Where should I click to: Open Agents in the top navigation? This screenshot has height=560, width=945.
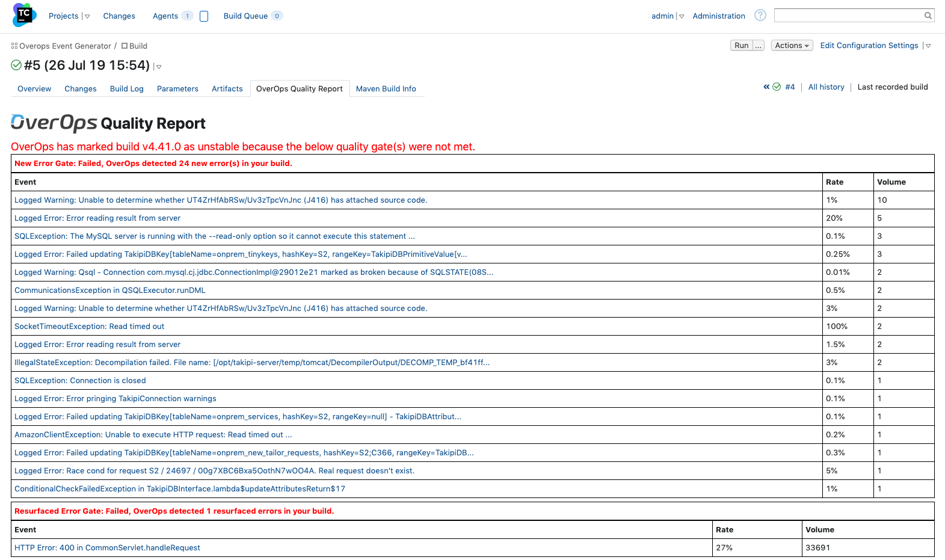click(165, 16)
